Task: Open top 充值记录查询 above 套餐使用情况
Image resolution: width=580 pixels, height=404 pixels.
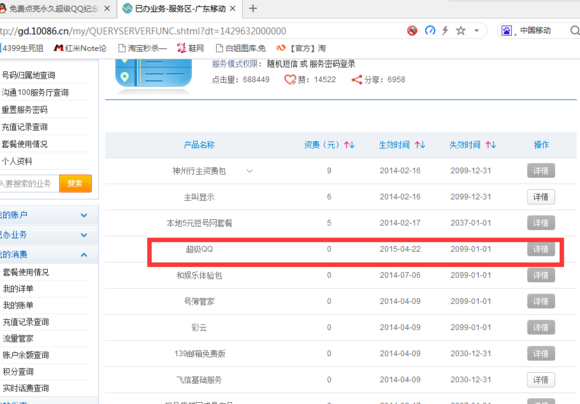Action: click(24, 127)
